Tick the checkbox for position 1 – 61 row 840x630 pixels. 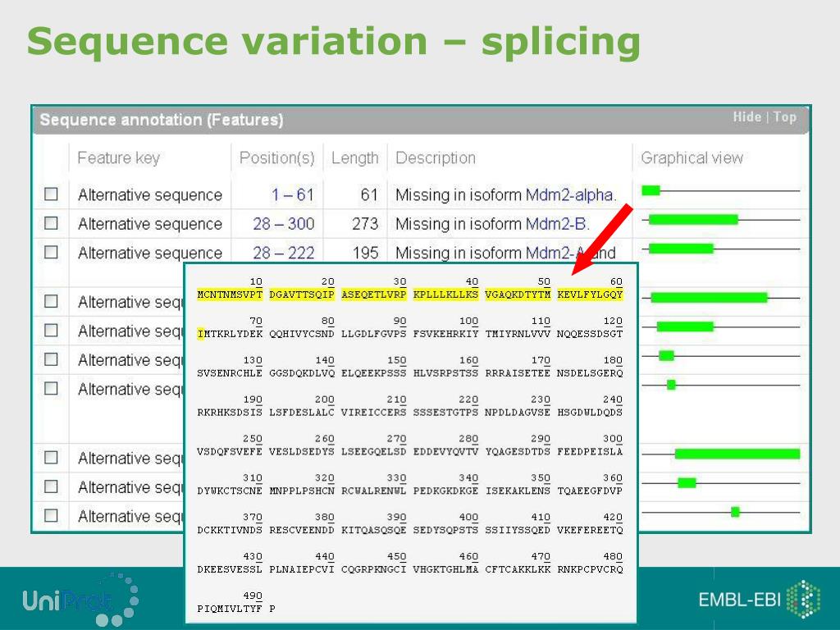click(x=51, y=194)
